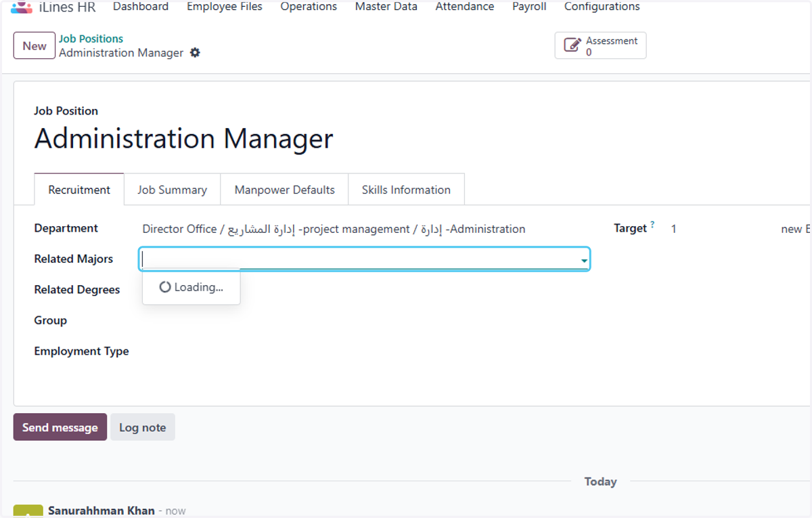Click the Group field label

tap(51, 320)
